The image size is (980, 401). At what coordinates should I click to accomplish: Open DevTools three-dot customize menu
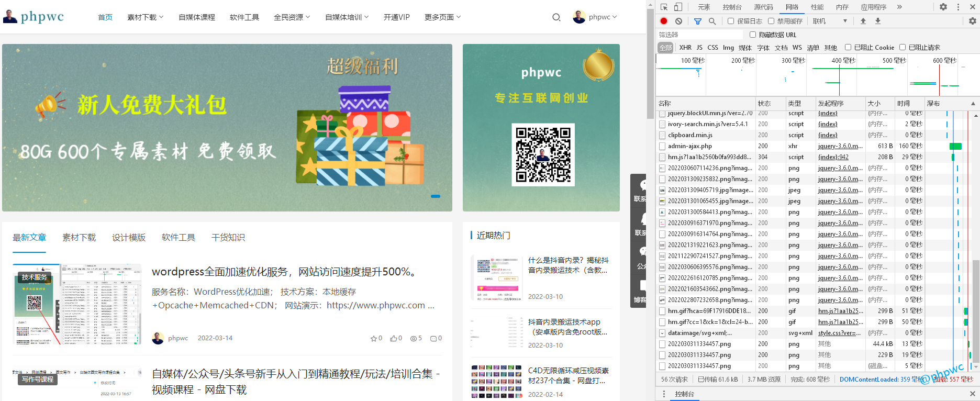(958, 7)
